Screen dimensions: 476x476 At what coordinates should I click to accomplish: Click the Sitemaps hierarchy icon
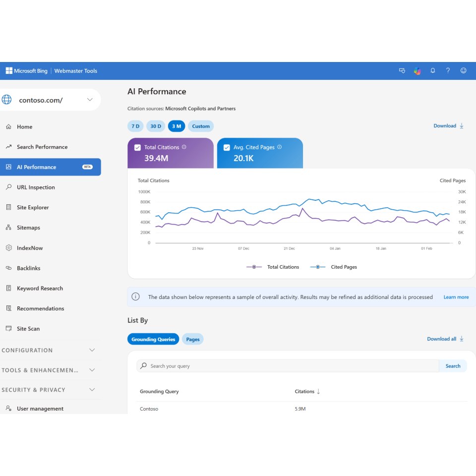(9, 228)
